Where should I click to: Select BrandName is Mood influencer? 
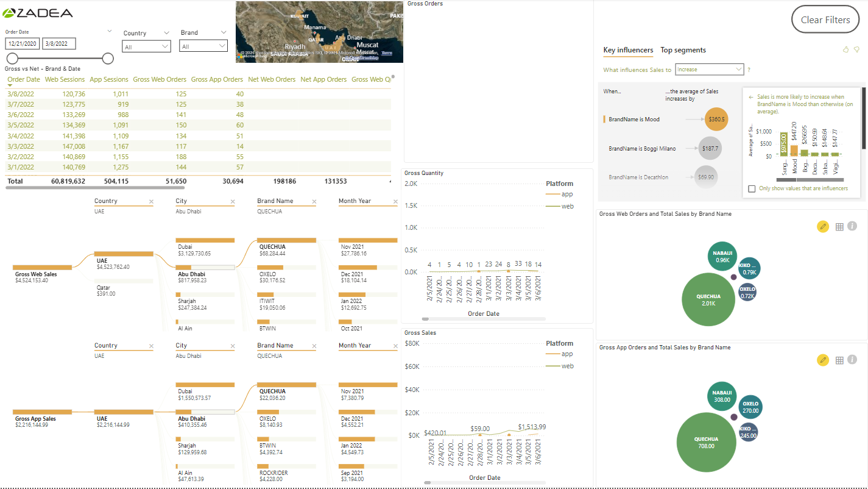coord(634,120)
